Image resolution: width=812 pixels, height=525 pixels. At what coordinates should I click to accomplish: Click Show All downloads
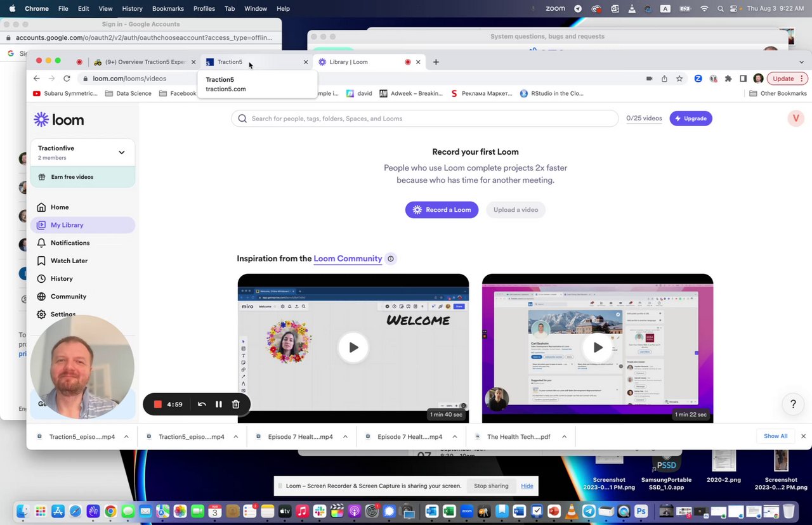(775, 436)
